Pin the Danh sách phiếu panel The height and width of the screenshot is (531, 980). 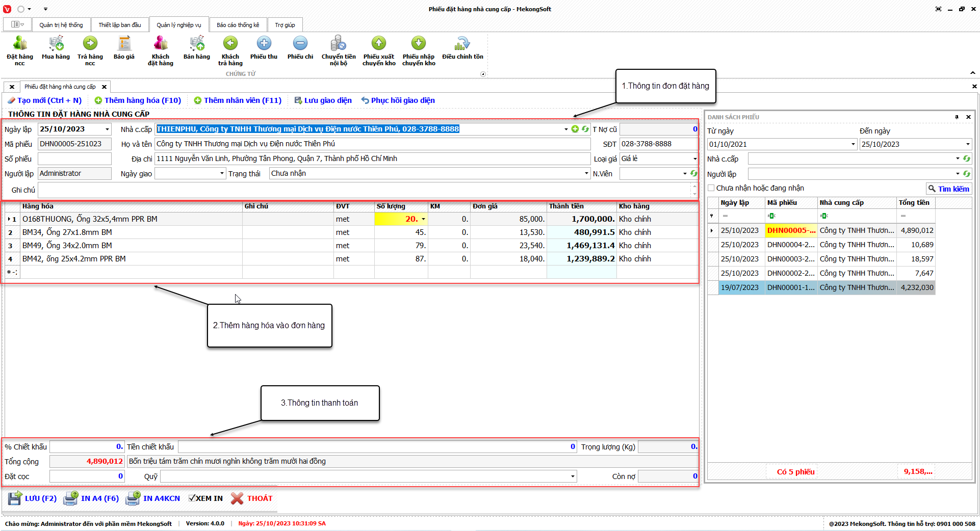pyautogui.click(x=957, y=117)
